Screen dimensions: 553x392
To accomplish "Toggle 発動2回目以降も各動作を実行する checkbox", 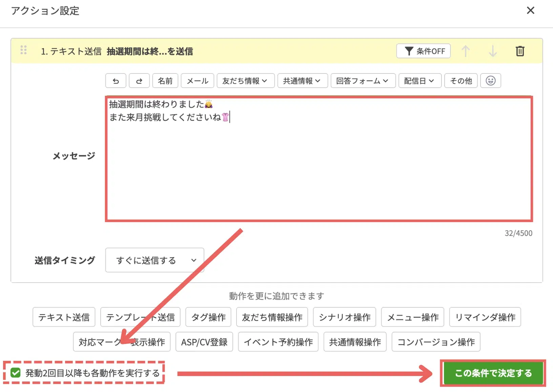I will pos(15,373).
